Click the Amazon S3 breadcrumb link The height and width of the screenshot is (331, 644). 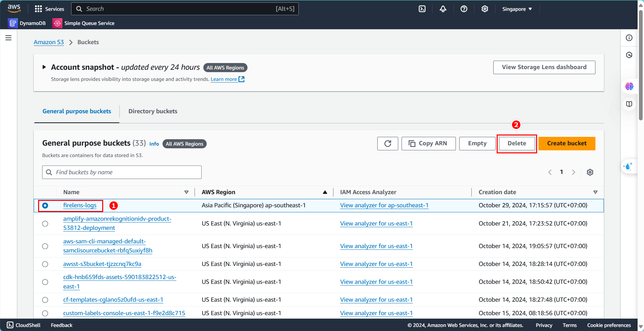[49, 42]
